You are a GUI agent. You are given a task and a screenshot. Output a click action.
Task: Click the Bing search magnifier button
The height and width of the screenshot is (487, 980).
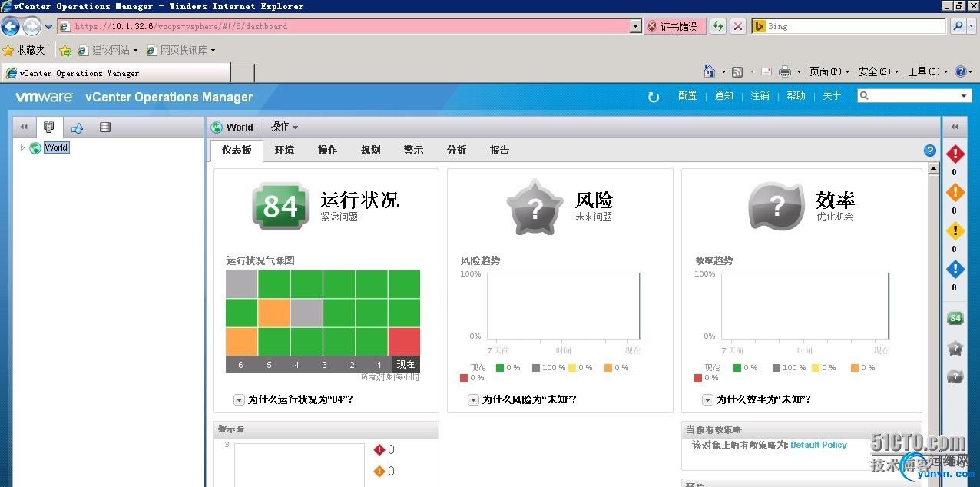[958, 26]
